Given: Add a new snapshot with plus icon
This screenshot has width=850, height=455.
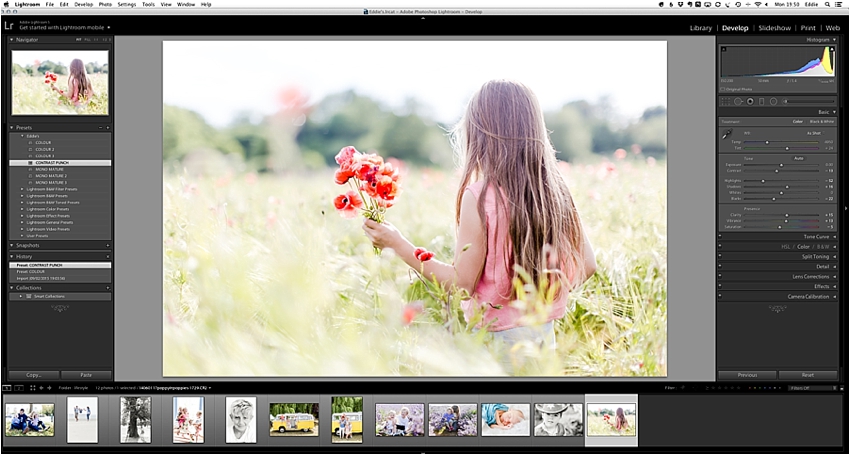Looking at the screenshot, I should coord(108,246).
